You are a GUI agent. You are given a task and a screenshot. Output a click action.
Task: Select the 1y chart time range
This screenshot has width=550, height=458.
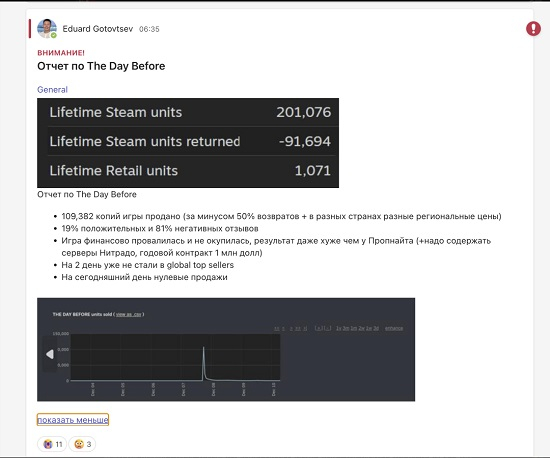tap(338, 328)
